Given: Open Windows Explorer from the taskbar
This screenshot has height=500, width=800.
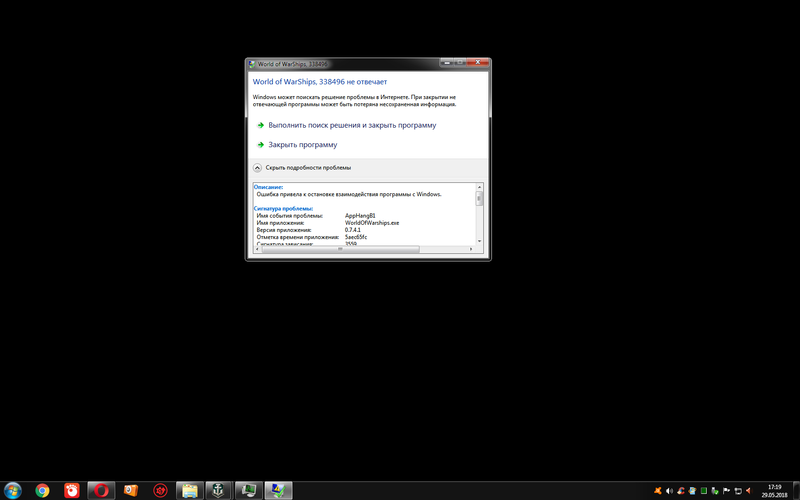Looking at the screenshot, I should [x=190, y=491].
